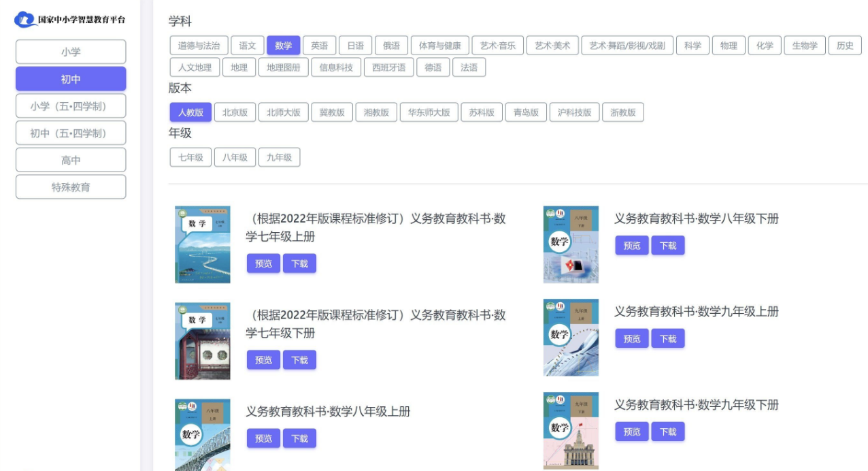Viewport: 868px width, 471px height.
Task: Filter by 九年级 grade
Action: coord(279,157)
